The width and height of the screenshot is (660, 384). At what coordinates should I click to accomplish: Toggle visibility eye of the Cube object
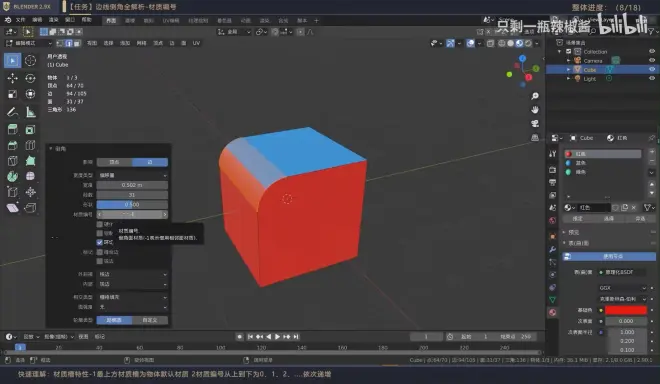click(x=652, y=69)
